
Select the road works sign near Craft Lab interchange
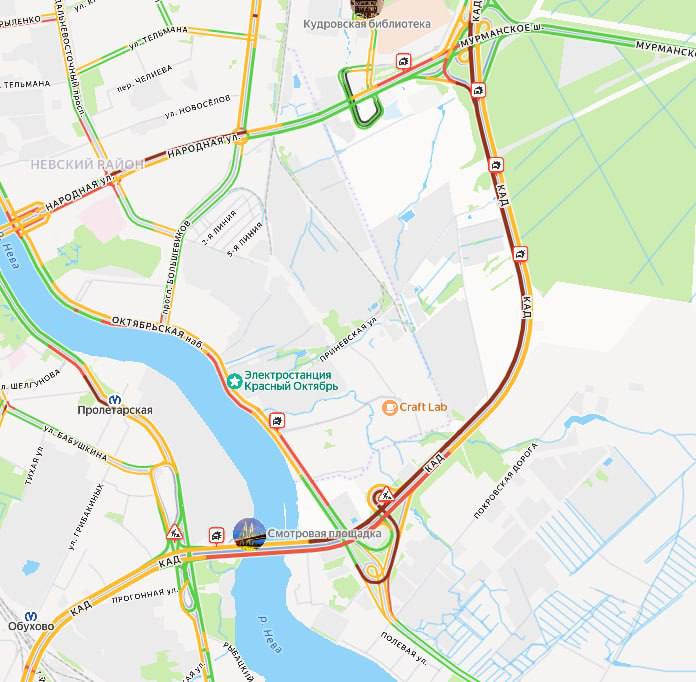click(x=387, y=493)
